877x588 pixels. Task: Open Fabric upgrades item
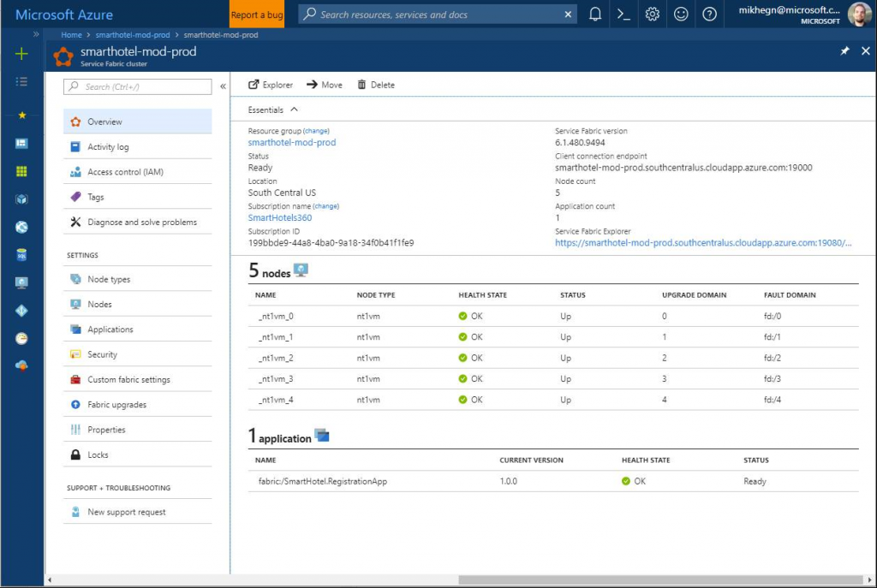click(138, 405)
